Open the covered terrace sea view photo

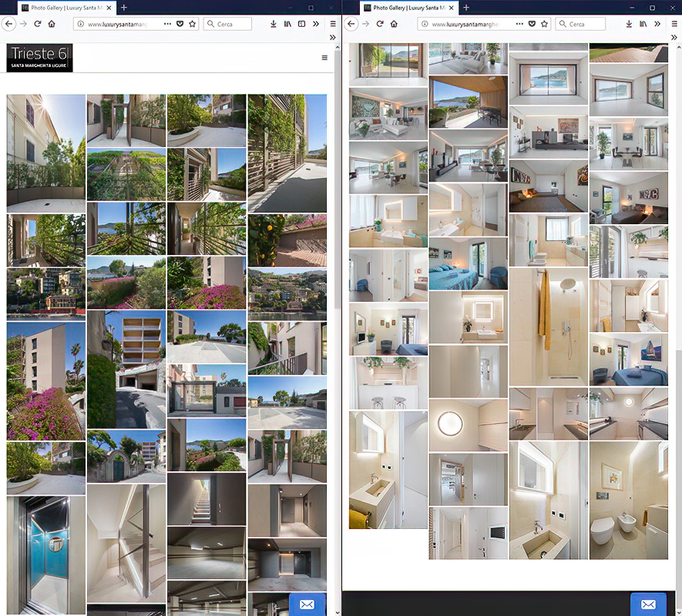(x=468, y=102)
